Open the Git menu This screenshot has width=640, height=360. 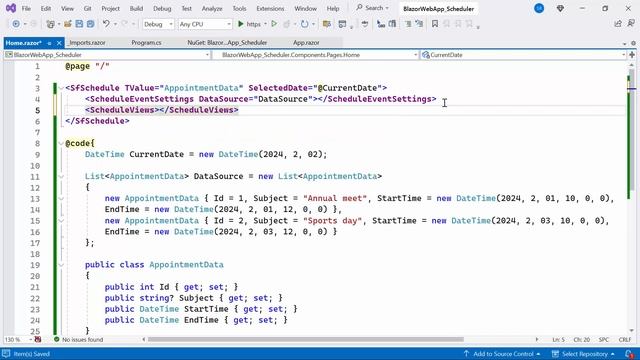(x=87, y=8)
